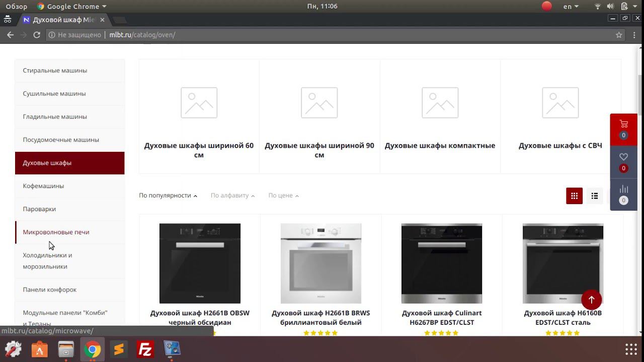Viewport: 644px width, 362px height.
Task: Click the H6160B steel oven photo
Action: coord(563,263)
